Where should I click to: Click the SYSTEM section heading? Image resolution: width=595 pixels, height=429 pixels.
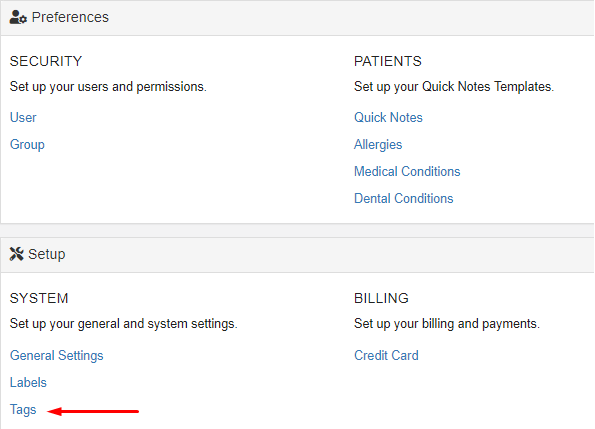pyautogui.click(x=39, y=298)
